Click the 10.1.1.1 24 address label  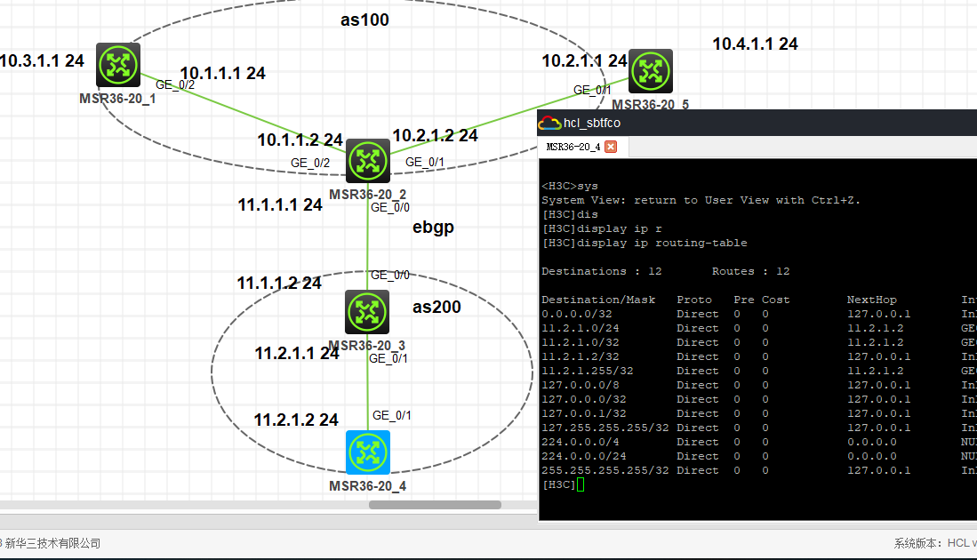tap(222, 74)
